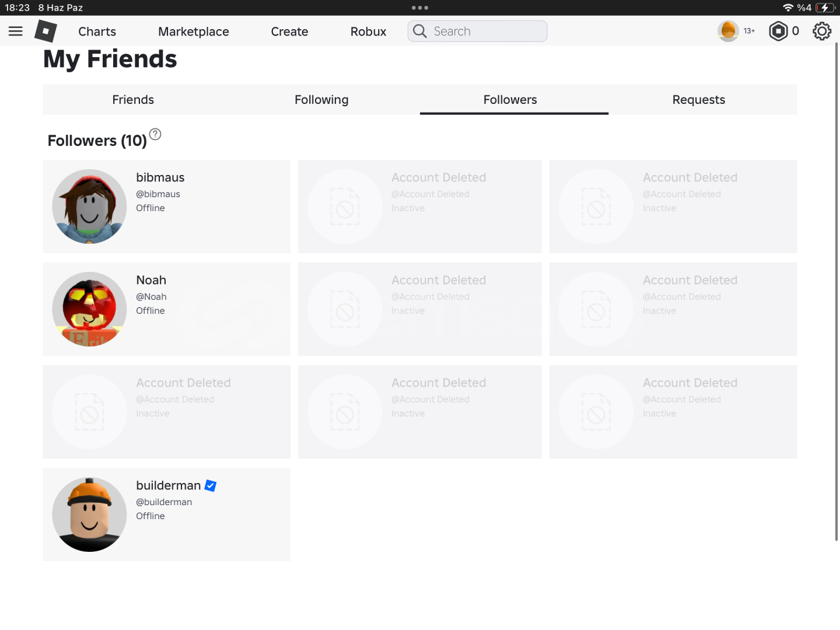Tap the battery charging icon

(x=825, y=8)
